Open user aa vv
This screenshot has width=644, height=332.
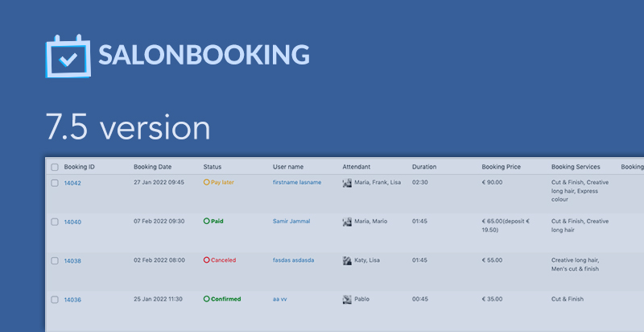click(x=279, y=299)
